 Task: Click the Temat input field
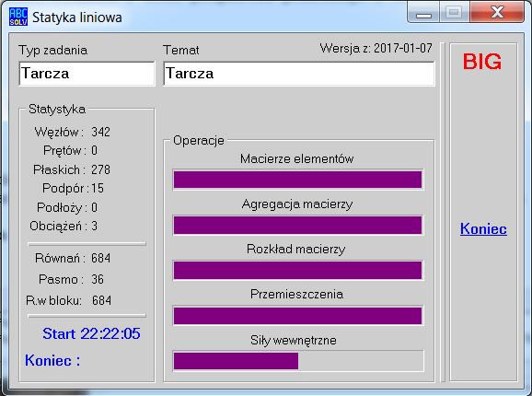299,74
